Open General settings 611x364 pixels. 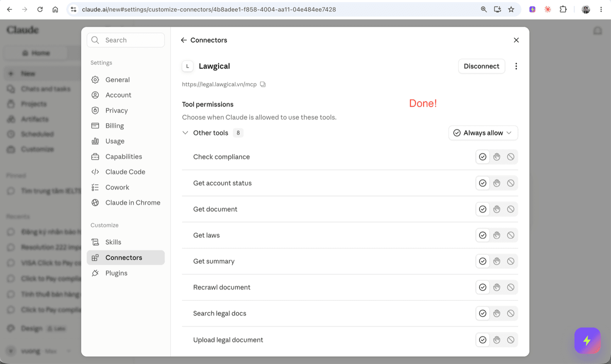click(126, 80)
